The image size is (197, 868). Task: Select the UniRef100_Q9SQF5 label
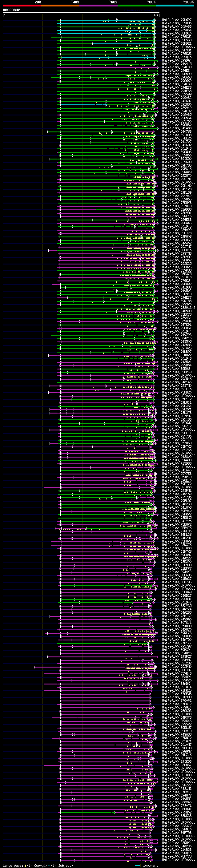[x=177, y=57]
